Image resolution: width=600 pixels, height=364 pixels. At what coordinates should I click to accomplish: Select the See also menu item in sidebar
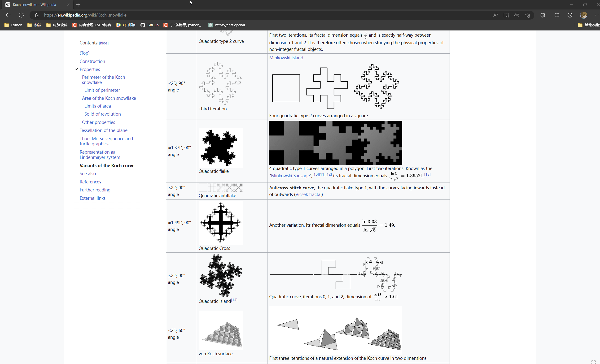coord(88,173)
